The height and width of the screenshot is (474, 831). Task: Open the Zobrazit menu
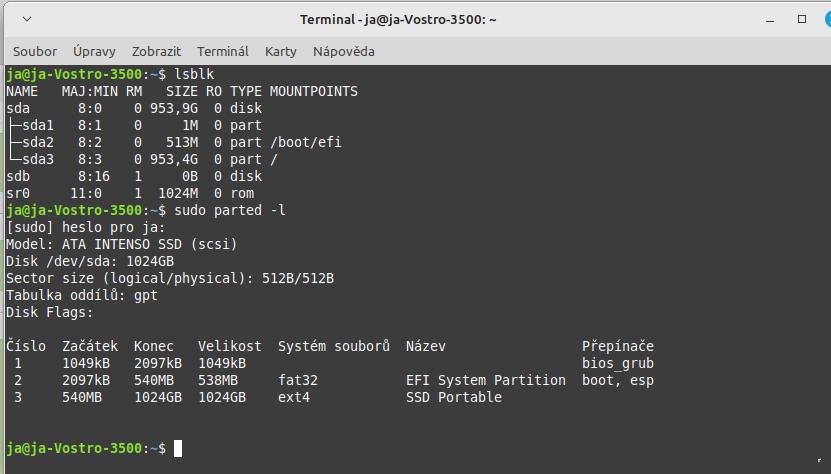click(156, 51)
